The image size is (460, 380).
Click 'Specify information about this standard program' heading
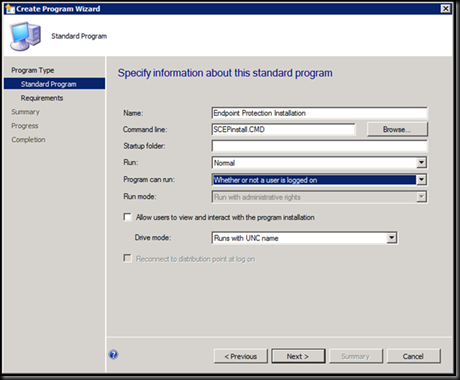click(225, 73)
